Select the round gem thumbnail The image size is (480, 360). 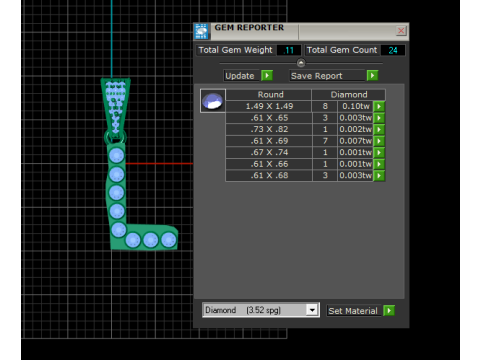213,101
